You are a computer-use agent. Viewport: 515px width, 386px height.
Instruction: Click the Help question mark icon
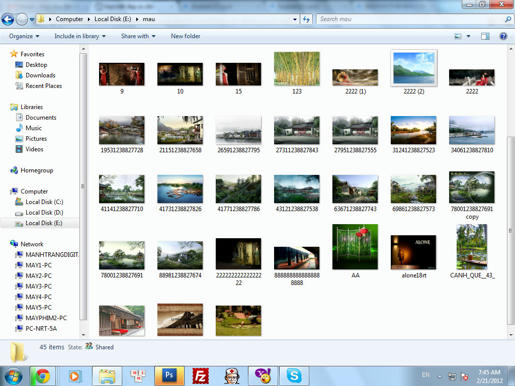(503, 36)
